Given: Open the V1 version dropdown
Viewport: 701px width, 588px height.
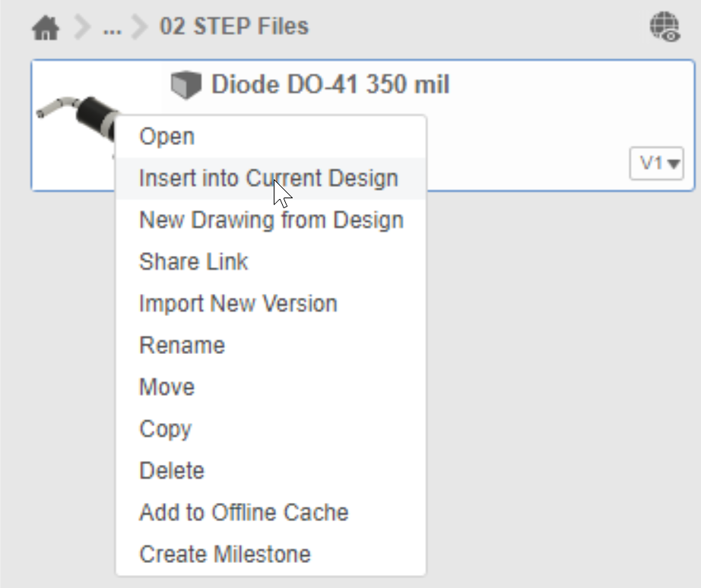Looking at the screenshot, I should [x=656, y=163].
